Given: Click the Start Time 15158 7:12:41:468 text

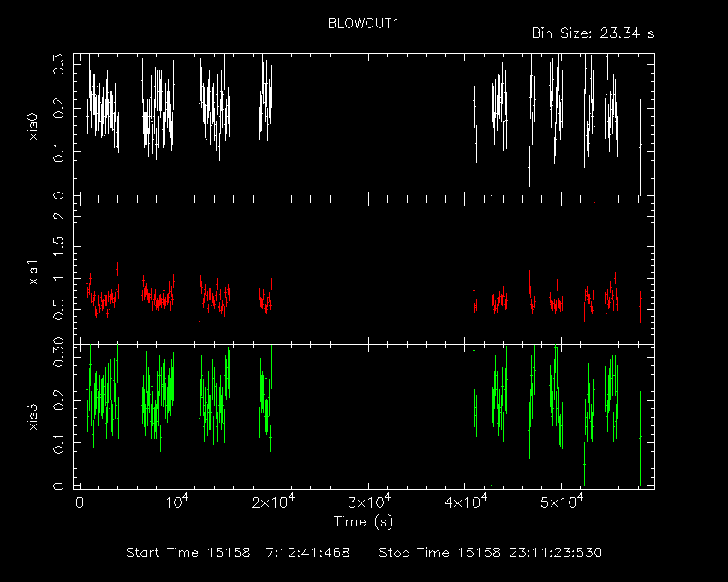Looking at the screenshot, I should click(238, 553).
